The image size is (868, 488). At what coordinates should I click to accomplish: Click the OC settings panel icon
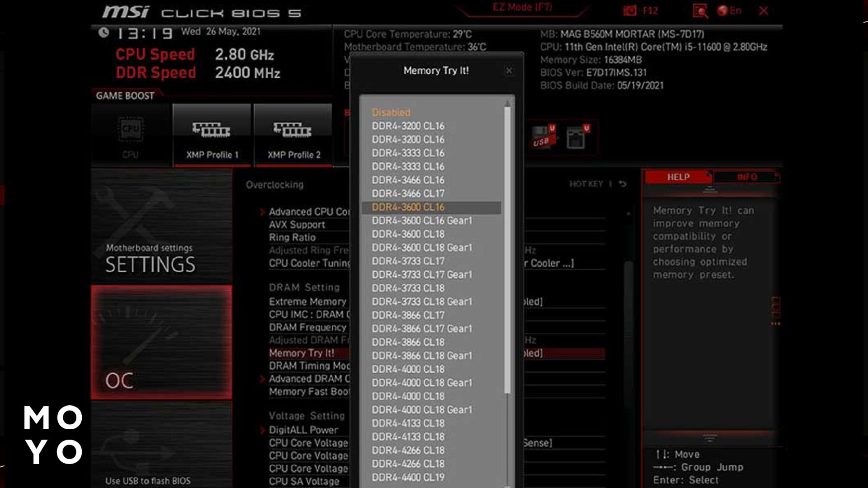click(162, 342)
